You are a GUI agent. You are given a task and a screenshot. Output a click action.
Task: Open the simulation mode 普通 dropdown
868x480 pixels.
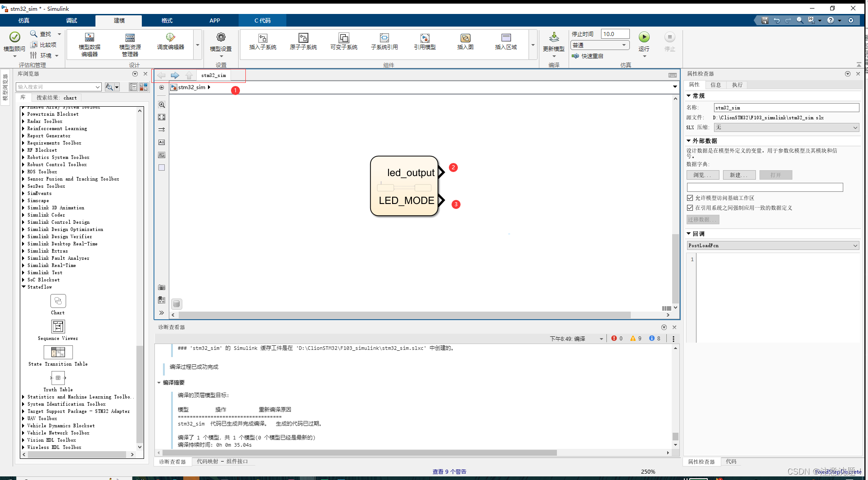pos(600,45)
